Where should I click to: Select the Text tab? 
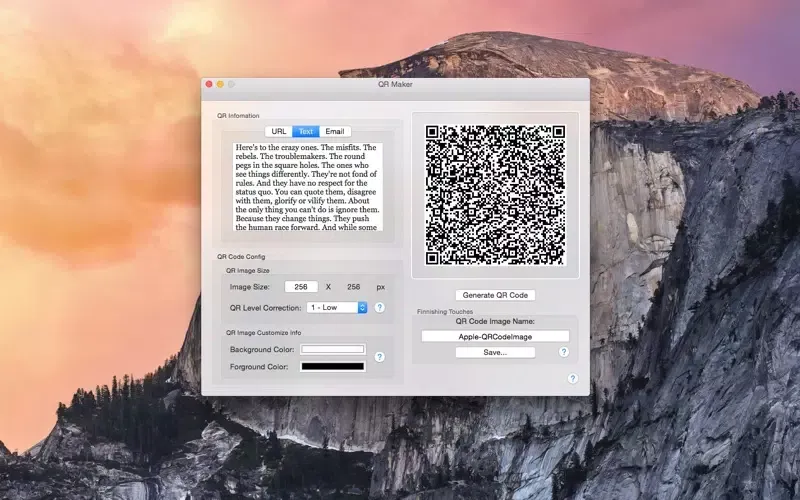pos(306,132)
